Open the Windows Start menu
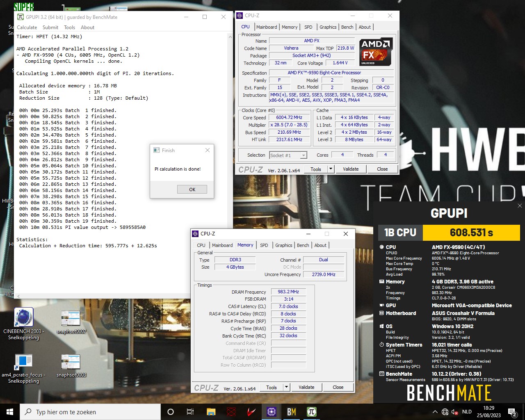Image resolution: width=525 pixels, height=420 pixels. [10, 412]
